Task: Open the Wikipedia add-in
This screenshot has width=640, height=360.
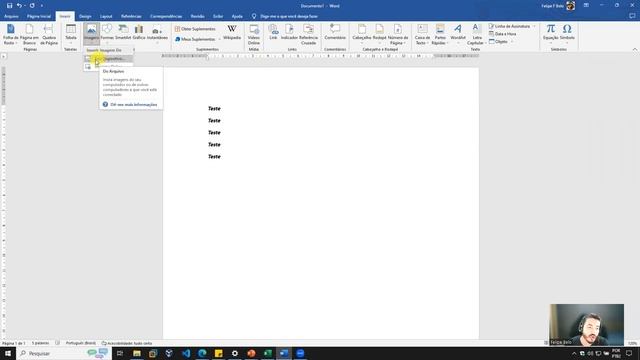Action: (232, 32)
